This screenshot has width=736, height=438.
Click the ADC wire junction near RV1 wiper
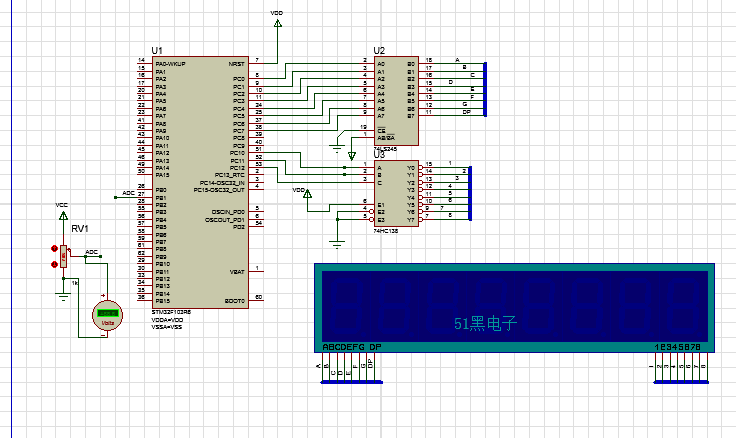click(85, 256)
